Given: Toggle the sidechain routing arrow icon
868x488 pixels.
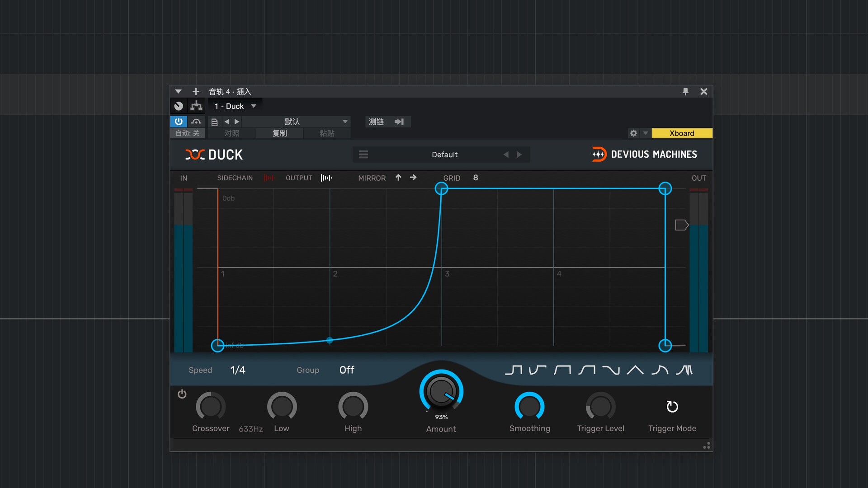Looking at the screenshot, I should pos(399,122).
